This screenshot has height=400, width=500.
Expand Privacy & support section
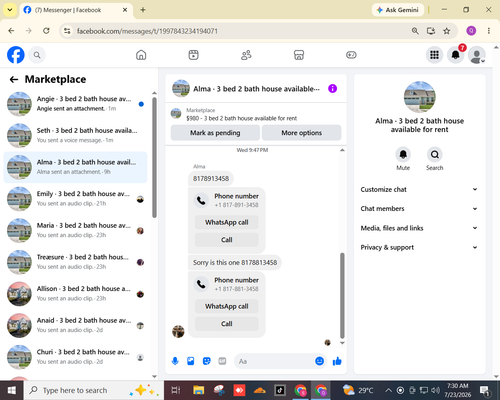pos(419,247)
